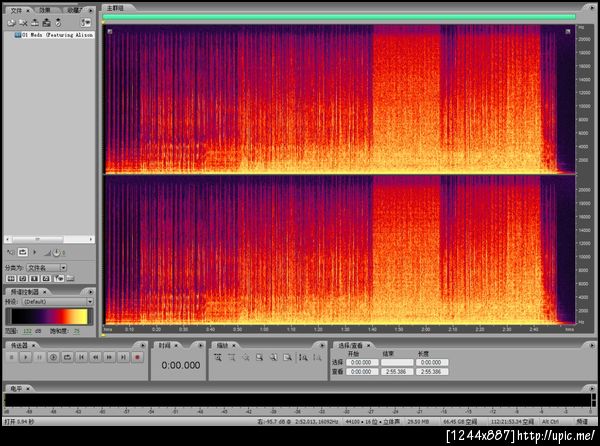Click the first zoom tool icon
Image resolution: width=600 pixels, height=446 pixels.
220,356
